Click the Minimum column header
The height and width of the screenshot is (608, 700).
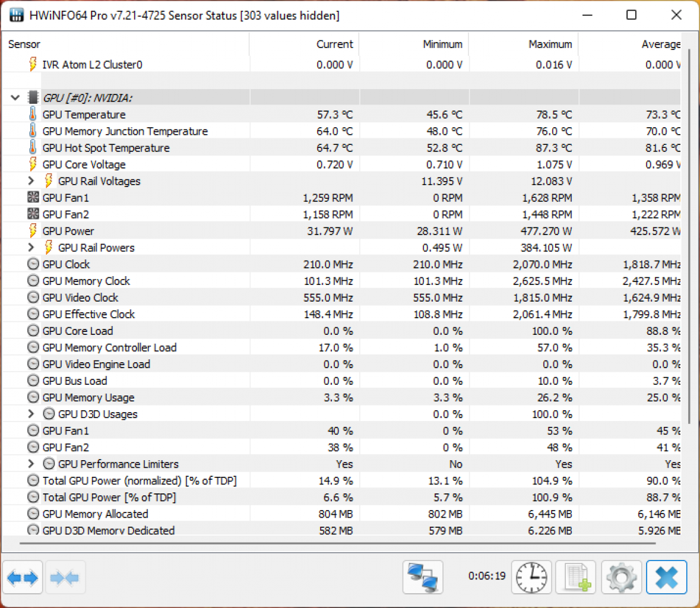pyautogui.click(x=414, y=44)
